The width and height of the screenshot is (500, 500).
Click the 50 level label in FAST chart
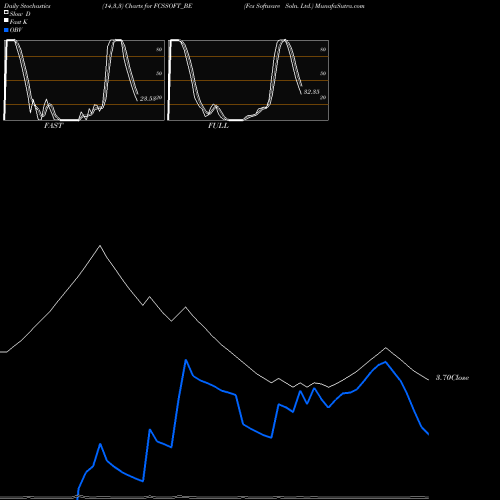(159, 73)
